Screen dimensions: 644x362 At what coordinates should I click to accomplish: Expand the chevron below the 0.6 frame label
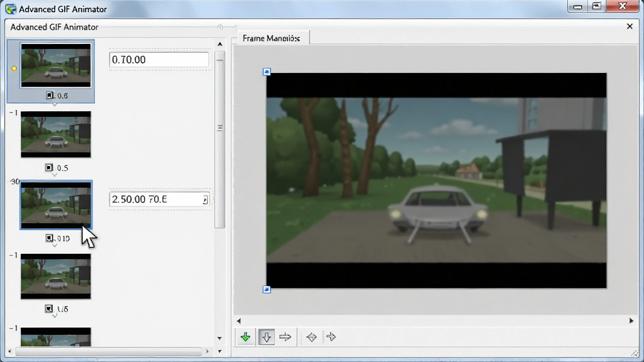(x=55, y=104)
